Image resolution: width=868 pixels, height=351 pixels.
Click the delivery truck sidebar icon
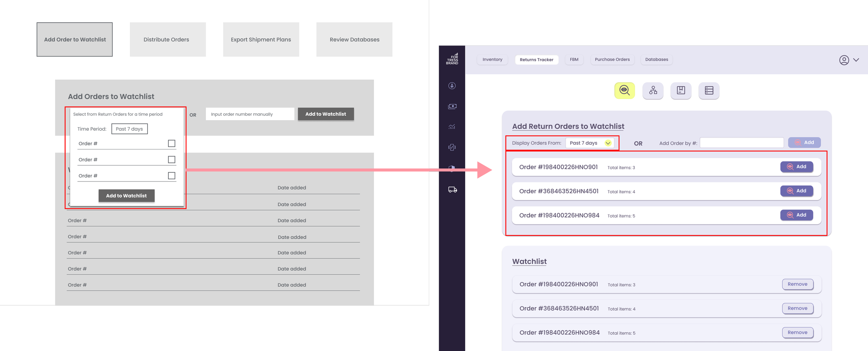point(452,189)
